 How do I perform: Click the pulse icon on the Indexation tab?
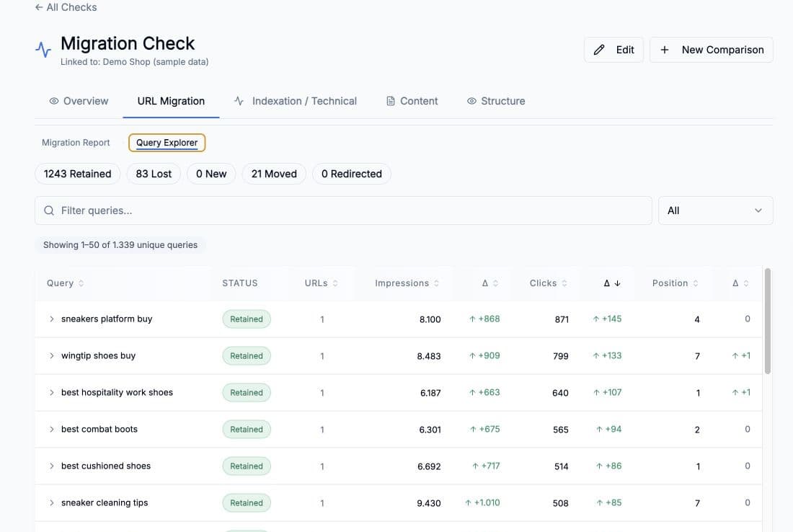point(239,101)
